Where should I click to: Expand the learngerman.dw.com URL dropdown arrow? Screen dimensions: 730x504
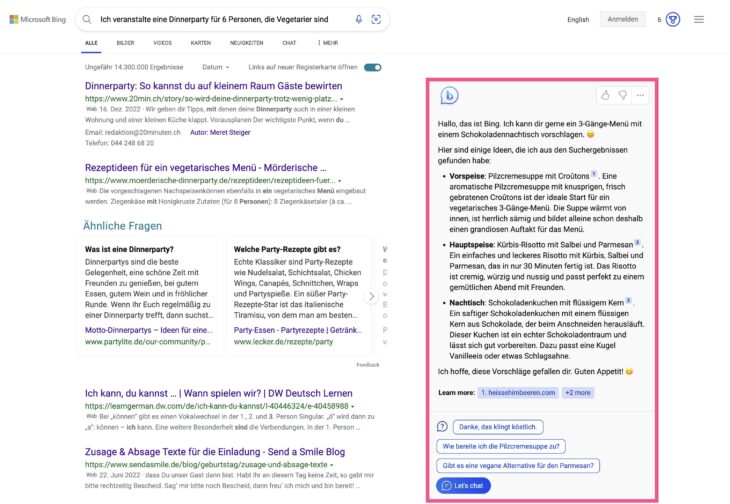point(352,406)
